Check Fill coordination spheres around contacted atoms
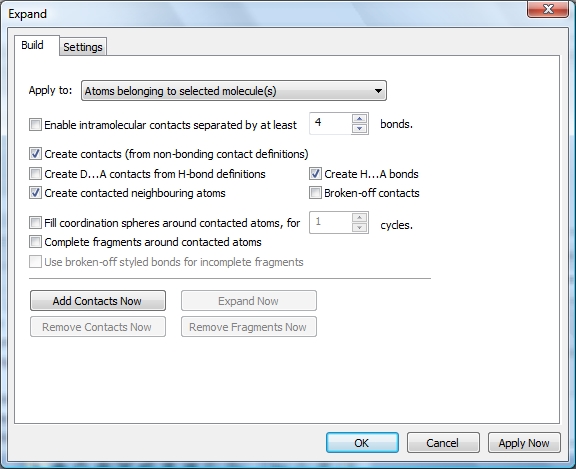Screen dimensions: 576x469 pos(35,223)
